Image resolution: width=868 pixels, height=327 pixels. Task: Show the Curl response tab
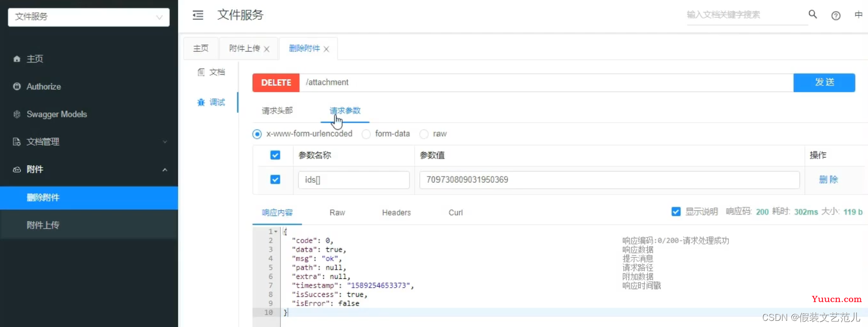tap(456, 212)
